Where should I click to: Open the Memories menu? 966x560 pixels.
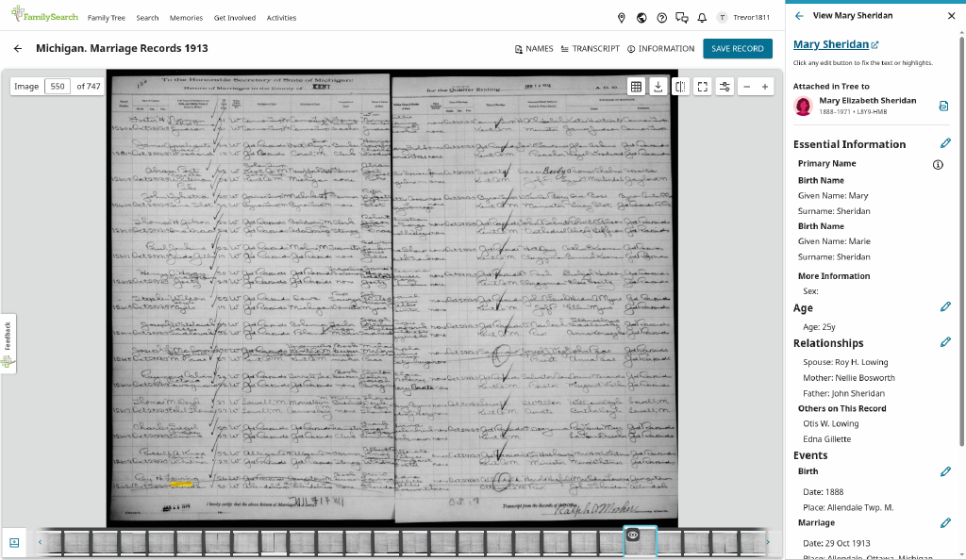186,18
